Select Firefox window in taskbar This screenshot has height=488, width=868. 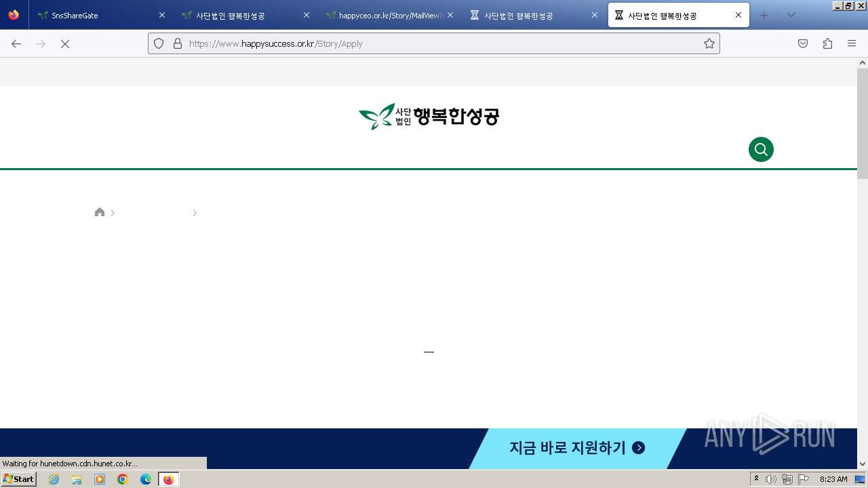pyautogui.click(x=169, y=479)
